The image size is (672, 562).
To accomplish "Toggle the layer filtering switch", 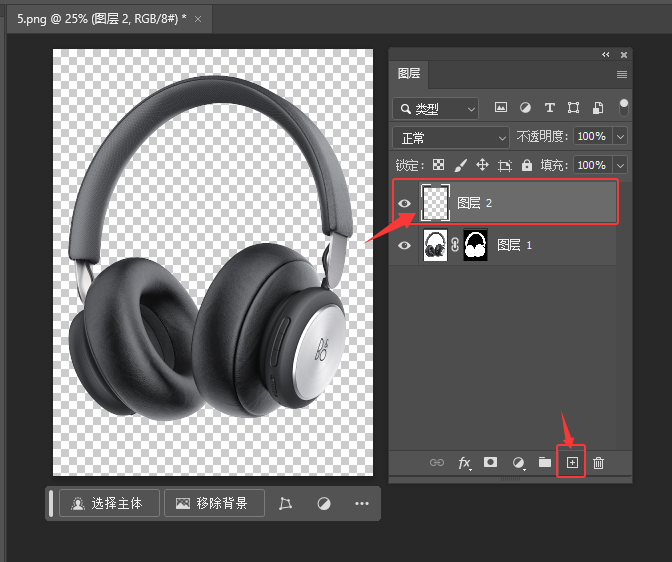I will tap(624, 107).
